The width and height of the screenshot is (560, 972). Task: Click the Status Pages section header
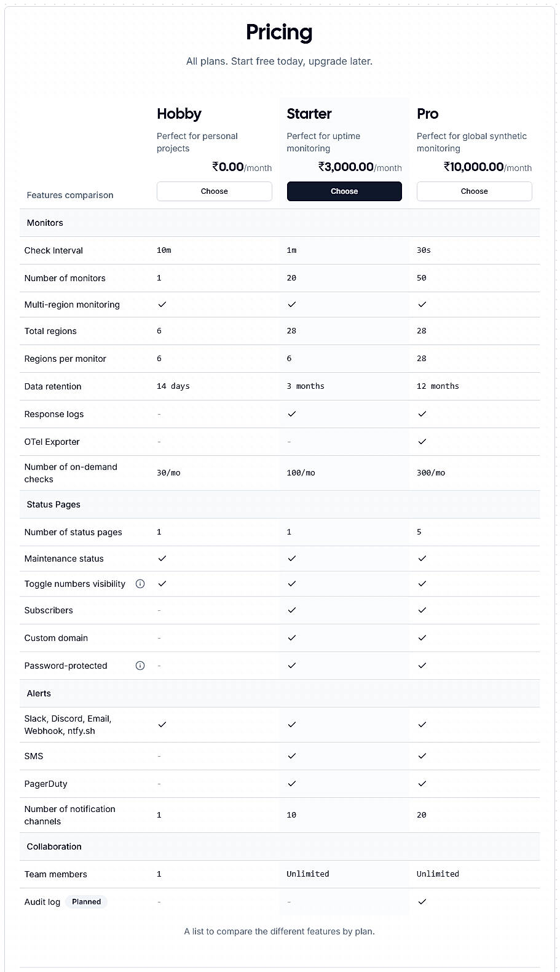(53, 504)
